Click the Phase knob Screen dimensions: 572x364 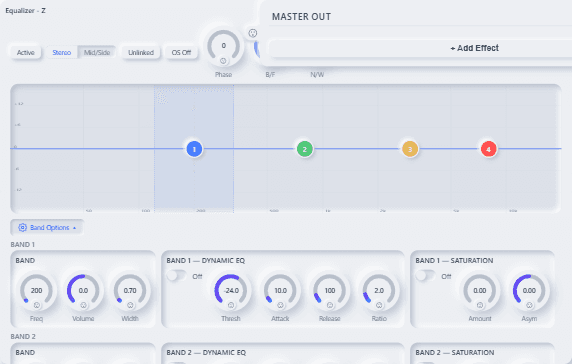click(x=223, y=46)
